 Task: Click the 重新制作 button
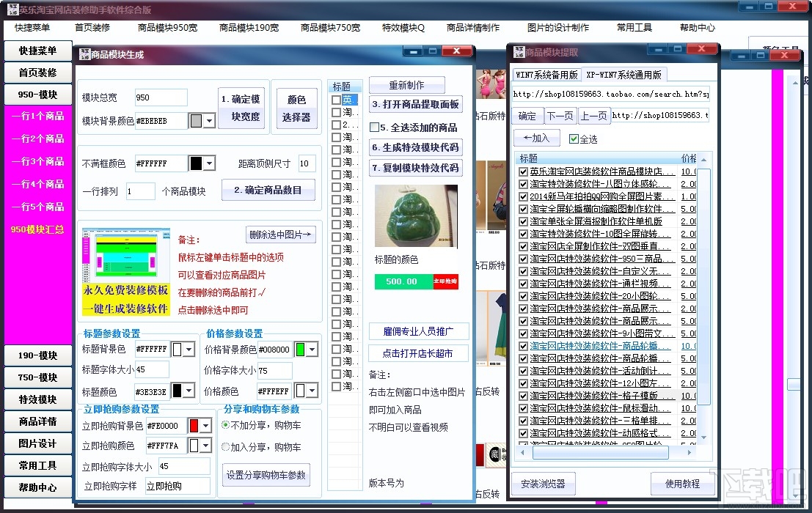(x=406, y=85)
